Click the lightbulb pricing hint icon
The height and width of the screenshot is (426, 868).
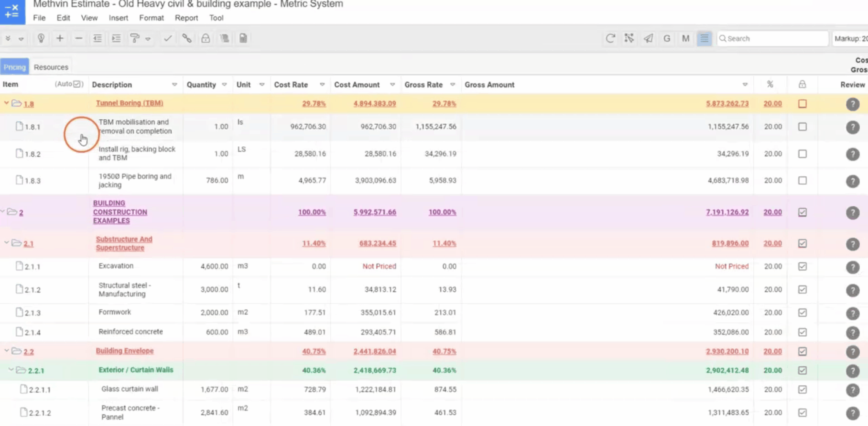pyautogui.click(x=41, y=38)
